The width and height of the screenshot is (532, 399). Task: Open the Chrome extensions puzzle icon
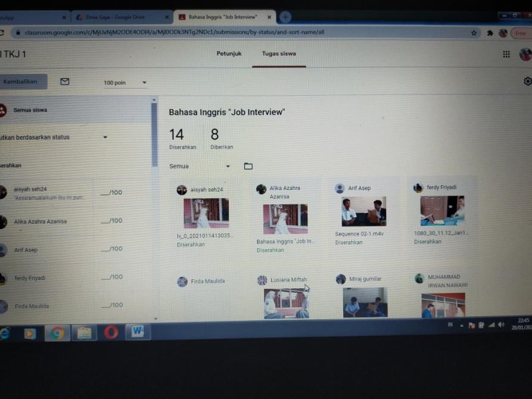click(x=490, y=33)
